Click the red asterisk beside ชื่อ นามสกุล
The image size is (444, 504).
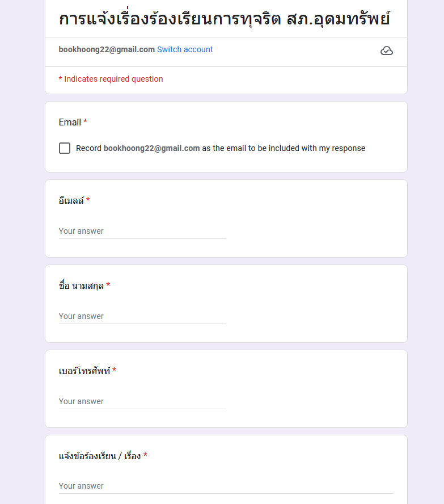(108, 285)
